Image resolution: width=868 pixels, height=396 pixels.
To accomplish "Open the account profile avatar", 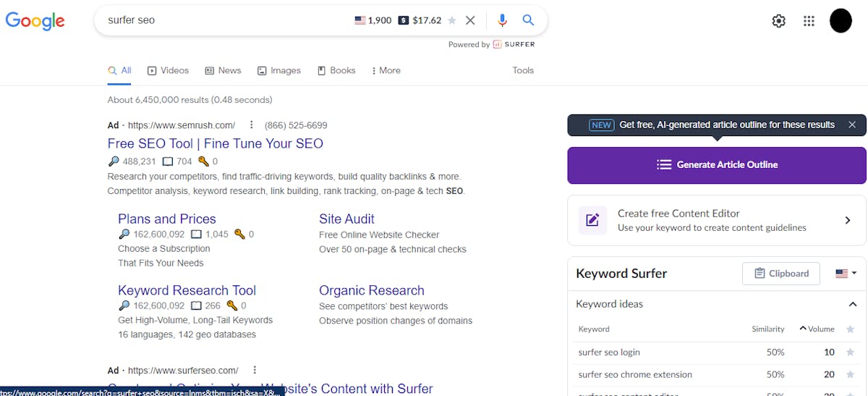I will [x=841, y=20].
